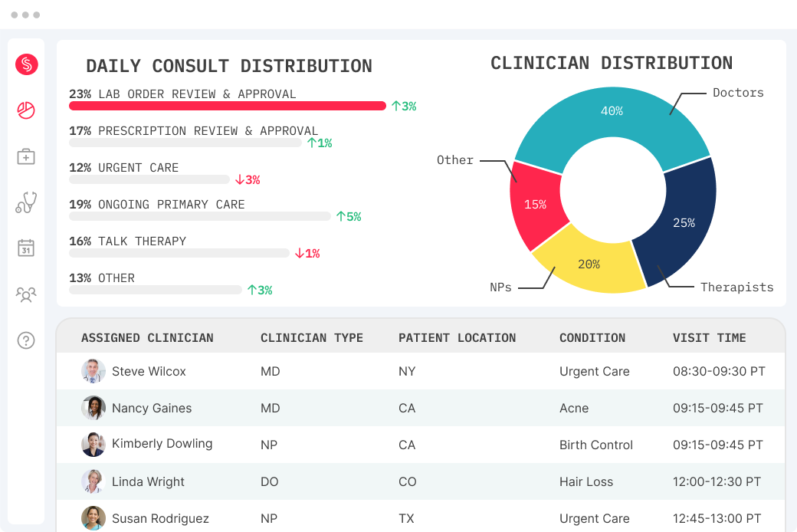Open the calendar sidebar icon

point(26,248)
